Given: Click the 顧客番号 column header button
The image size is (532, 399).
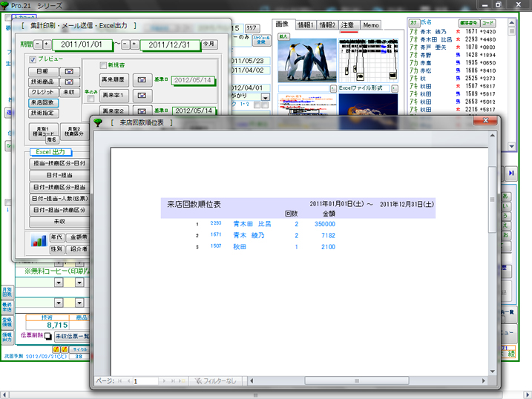Looking at the screenshot, I should pos(468,23).
